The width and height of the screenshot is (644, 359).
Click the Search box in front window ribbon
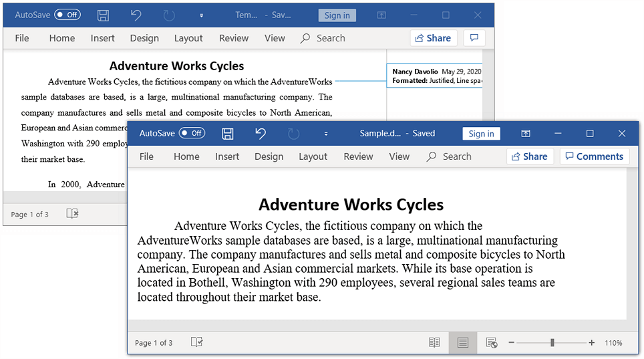456,156
